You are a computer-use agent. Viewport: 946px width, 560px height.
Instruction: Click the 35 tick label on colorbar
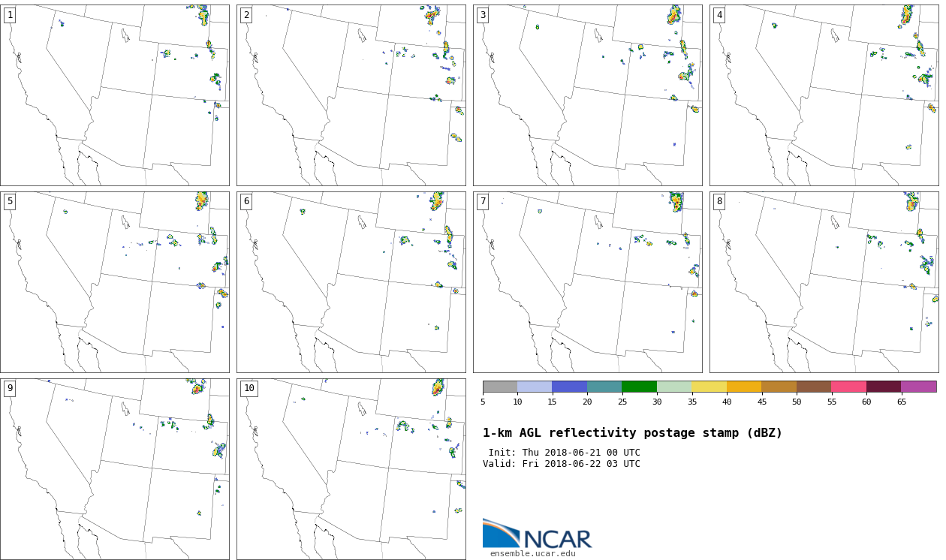[x=691, y=402]
